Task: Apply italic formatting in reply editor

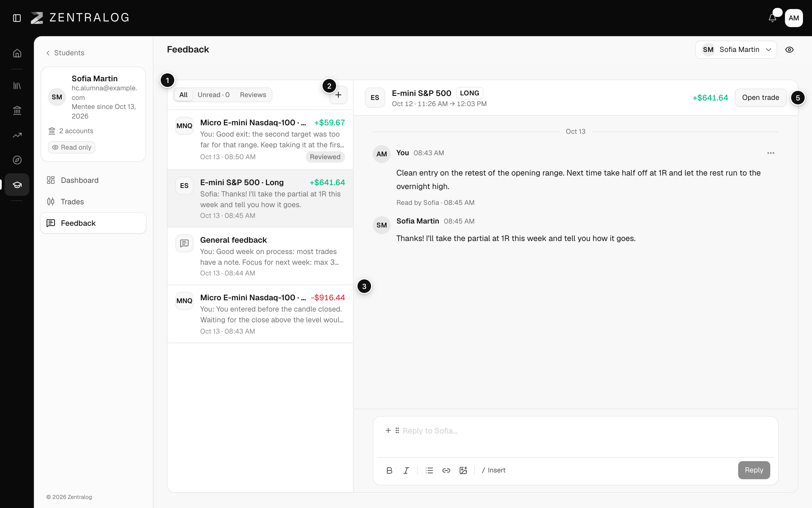Action: pos(406,470)
